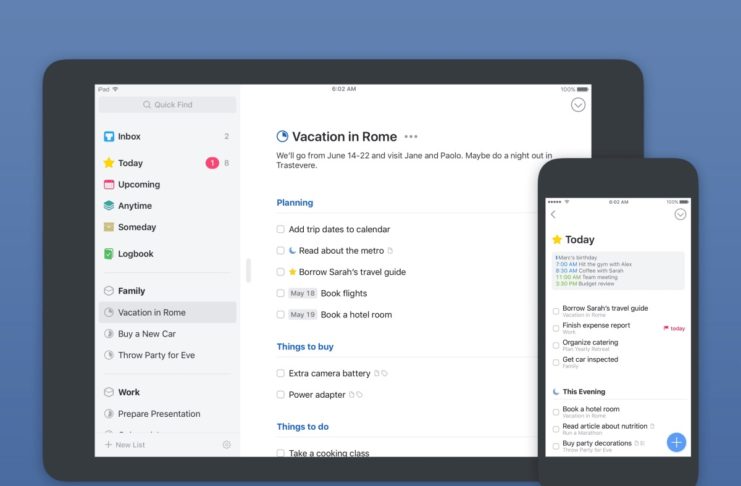
Task: Click the tag icon beside Power adapter
Action: [x=359, y=395]
